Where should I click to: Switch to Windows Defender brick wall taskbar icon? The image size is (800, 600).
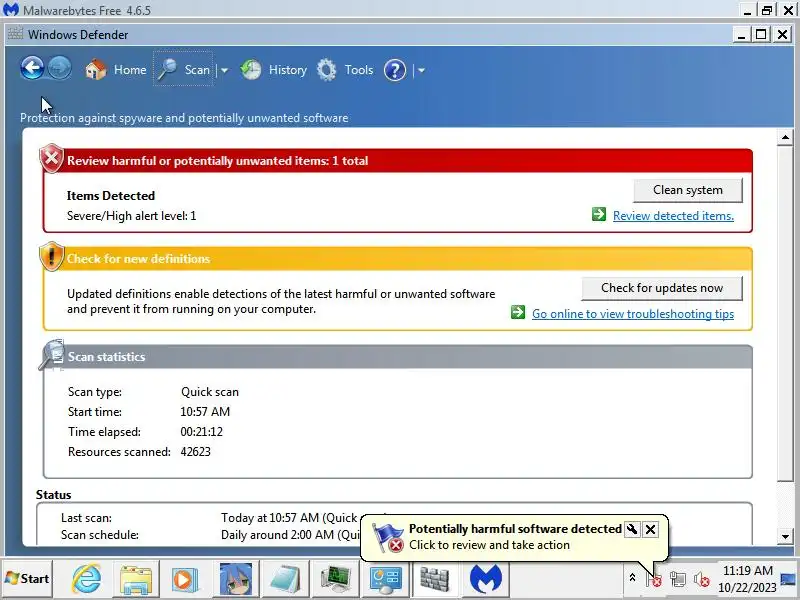pos(435,579)
